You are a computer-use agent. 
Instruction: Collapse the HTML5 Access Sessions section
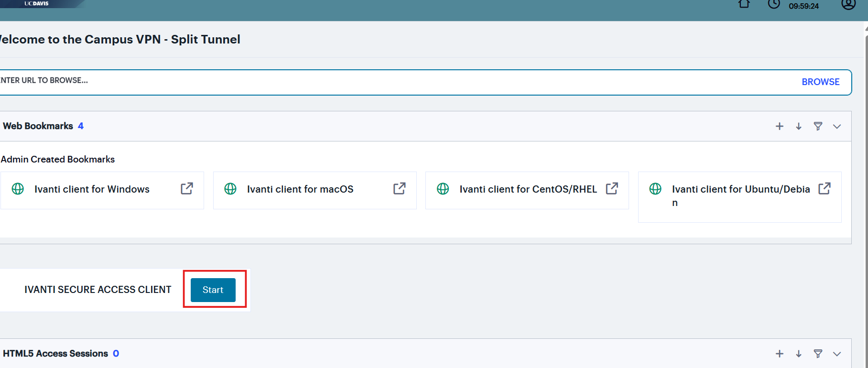(x=837, y=354)
